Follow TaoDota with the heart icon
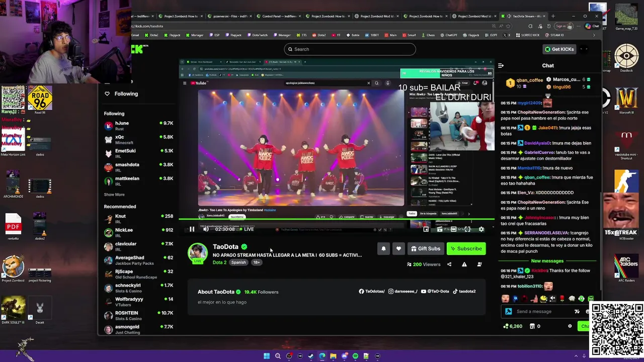 (398, 248)
